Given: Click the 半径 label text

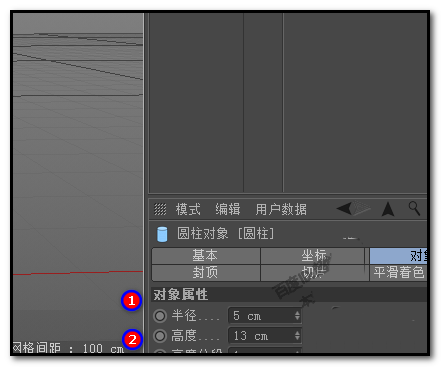Looking at the screenshot, I should [184, 316].
